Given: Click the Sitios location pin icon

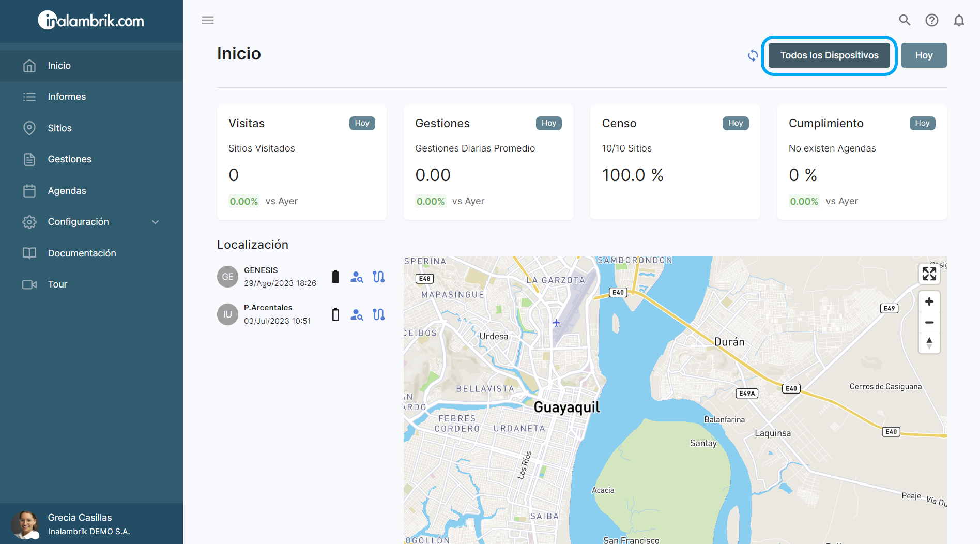Looking at the screenshot, I should pyautogui.click(x=29, y=128).
